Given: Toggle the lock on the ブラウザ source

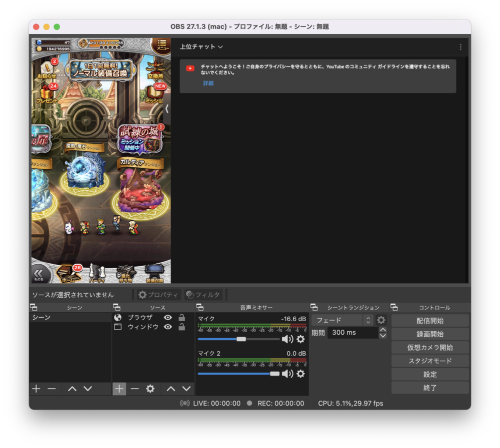Looking at the screenshot, I should point(182,317).
